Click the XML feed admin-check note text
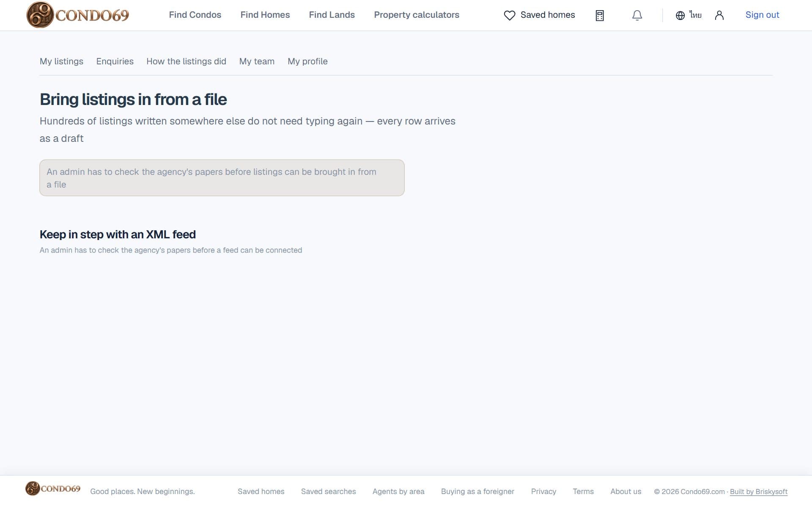The width and height of the screenshot is (812, 508). (x=171, y=250)
